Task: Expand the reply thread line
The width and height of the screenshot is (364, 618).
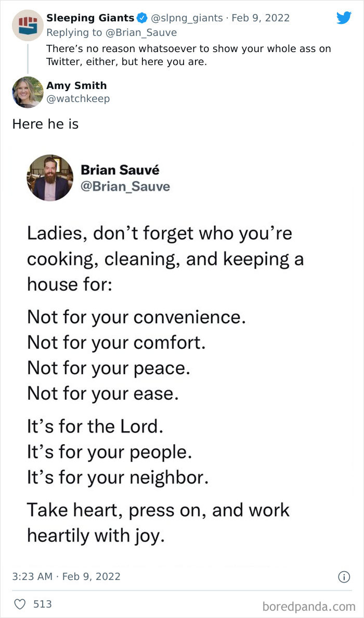Action: 27,57
